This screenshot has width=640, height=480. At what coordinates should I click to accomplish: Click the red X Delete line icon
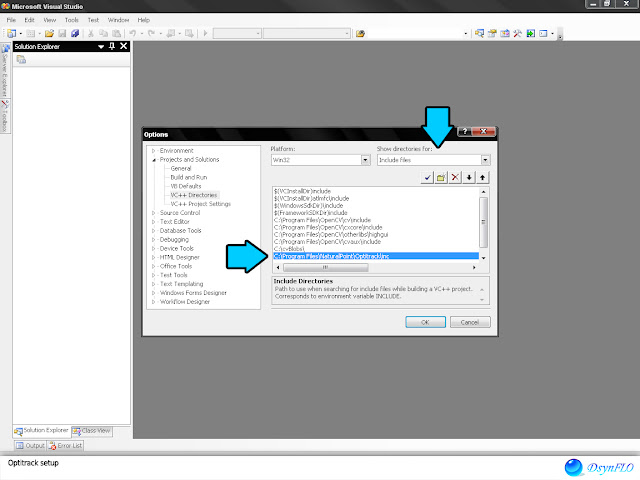click(455, 178)
